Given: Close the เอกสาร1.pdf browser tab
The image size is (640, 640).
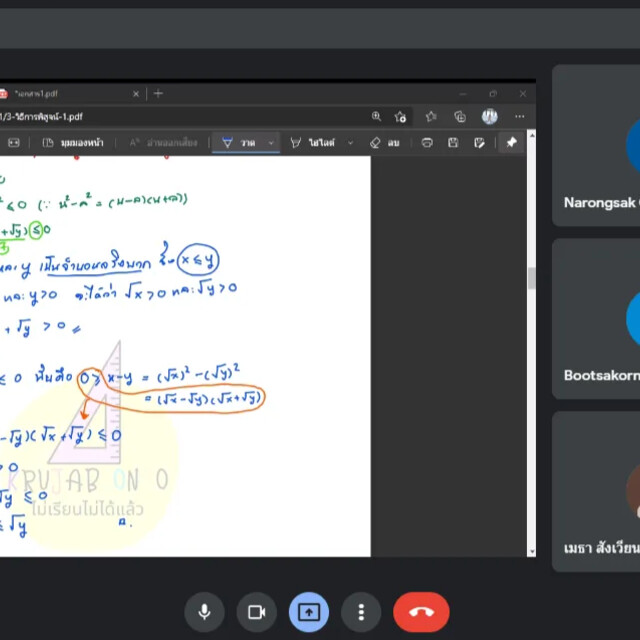Looking at the screenshot, I should [x=136, y=94].
